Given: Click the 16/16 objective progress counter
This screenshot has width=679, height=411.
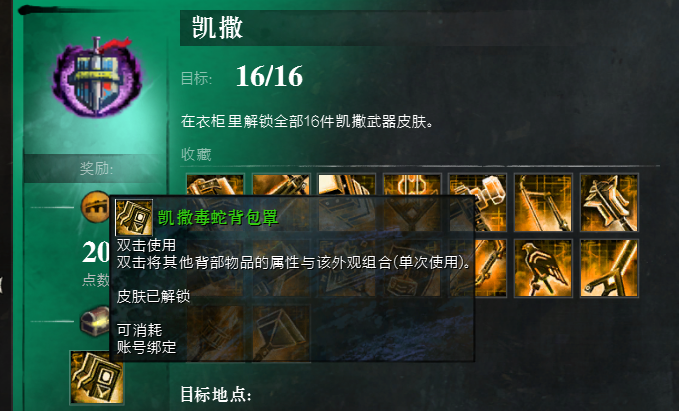Looking at the screenshot, I should pyautogui.click(x=269, y=77).
